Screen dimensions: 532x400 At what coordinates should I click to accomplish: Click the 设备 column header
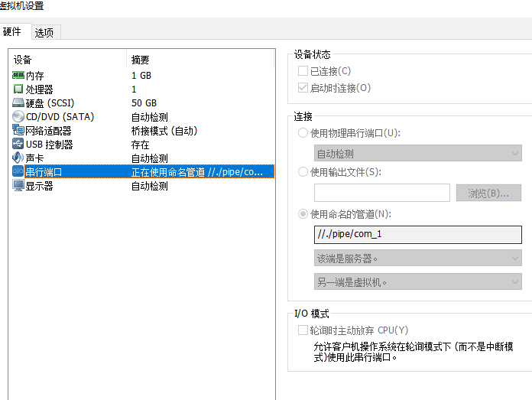[x=22, y=60]
